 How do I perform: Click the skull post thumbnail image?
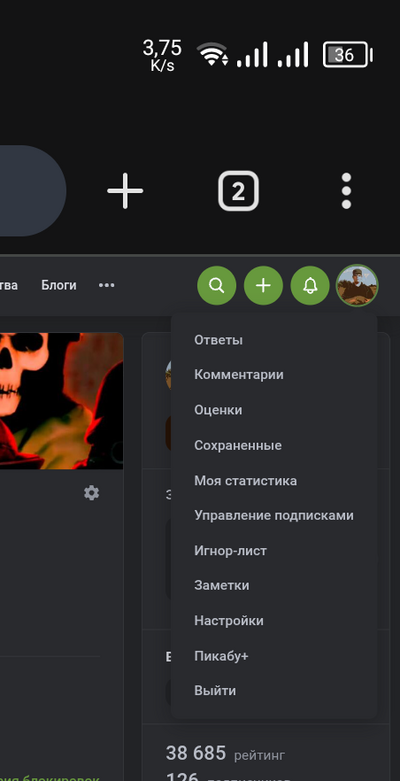pyautogui.click(x=61, y=401)
